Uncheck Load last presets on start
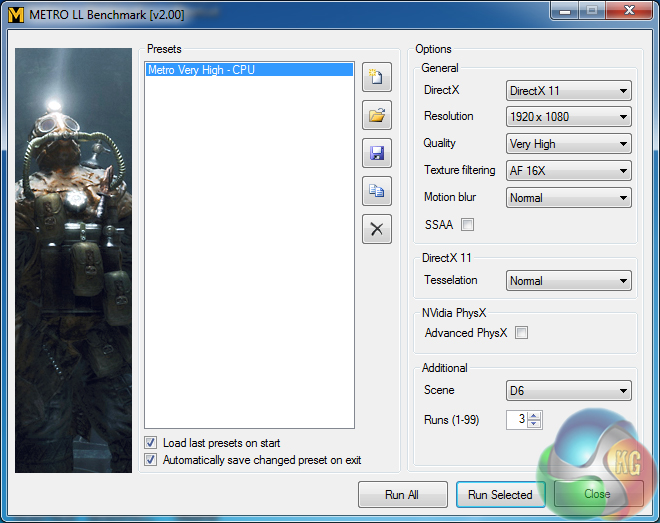 pyautogui.click(x=151, y=443)
